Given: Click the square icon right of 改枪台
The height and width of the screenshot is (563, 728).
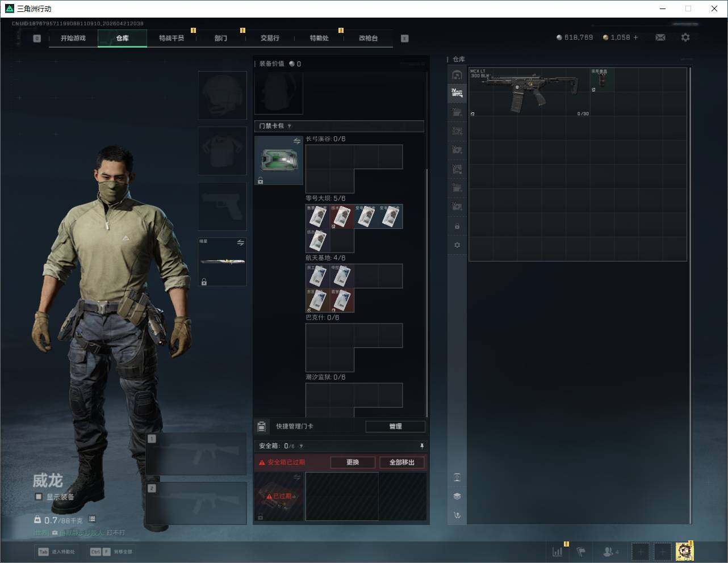Looking at the screenshot, I should [x=405, y=38].
